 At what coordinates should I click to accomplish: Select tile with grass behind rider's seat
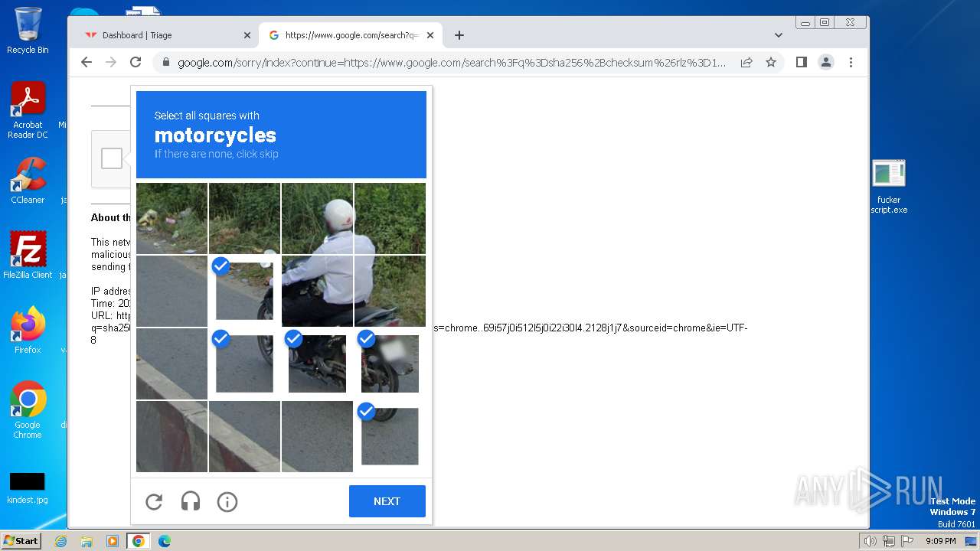click(x=390, y=291)
